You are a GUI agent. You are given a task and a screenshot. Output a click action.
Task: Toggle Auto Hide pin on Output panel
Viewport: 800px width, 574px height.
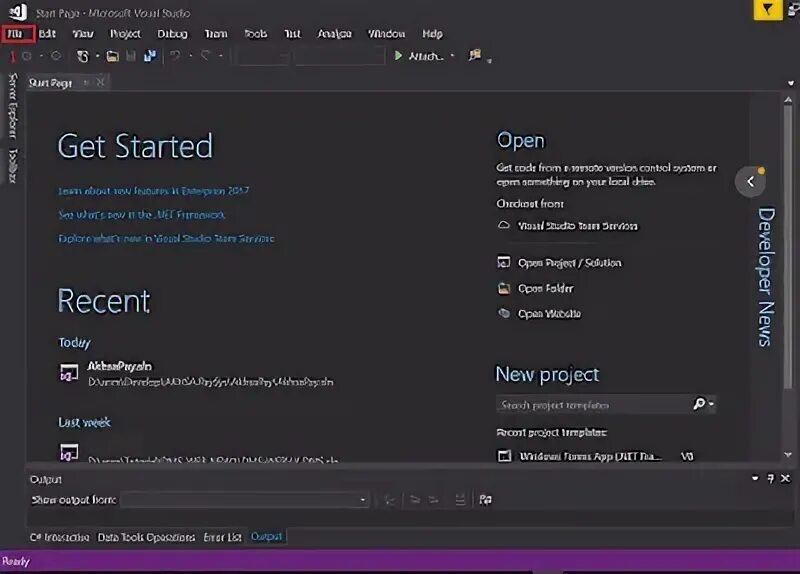(770, 478)
